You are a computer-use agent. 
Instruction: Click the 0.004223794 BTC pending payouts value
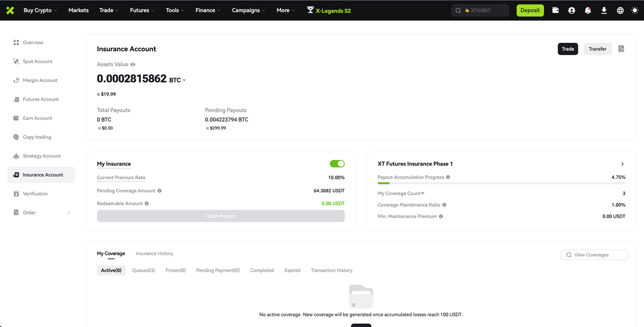click(x=226, y=120)
